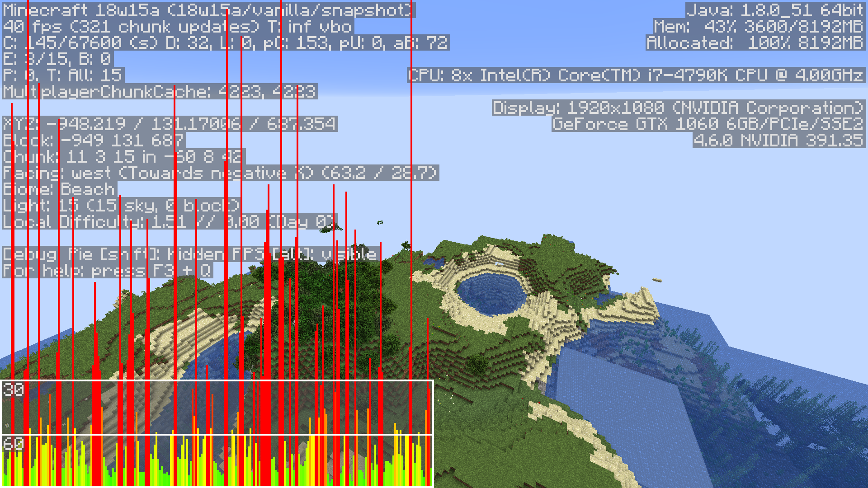
Task: Click the sandy pond on the island
Action: tap(491, 293)
